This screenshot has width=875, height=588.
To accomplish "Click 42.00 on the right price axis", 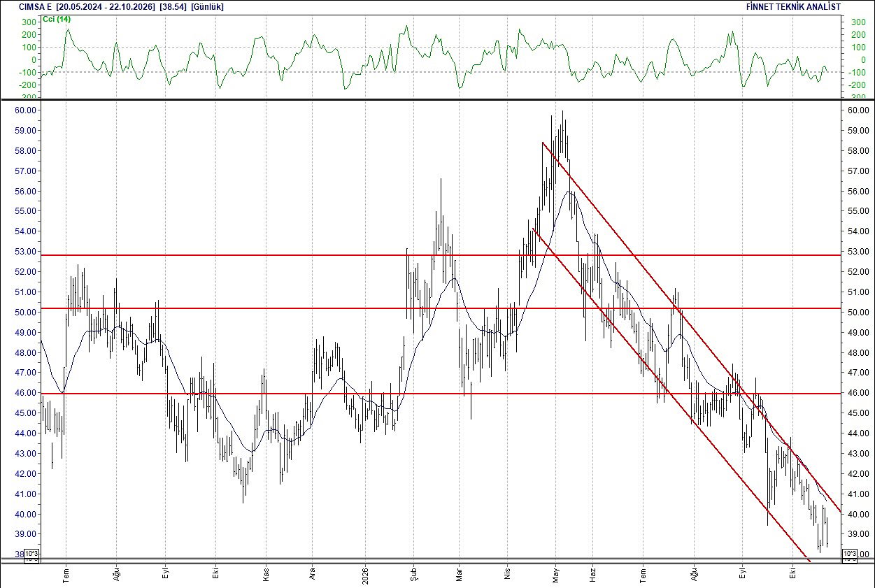I will [x=858, y=473].
